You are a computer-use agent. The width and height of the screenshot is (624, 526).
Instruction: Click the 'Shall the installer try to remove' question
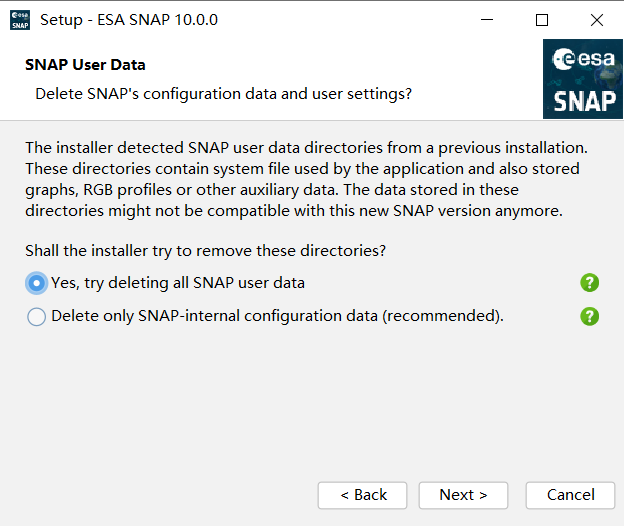click(205, 251)
